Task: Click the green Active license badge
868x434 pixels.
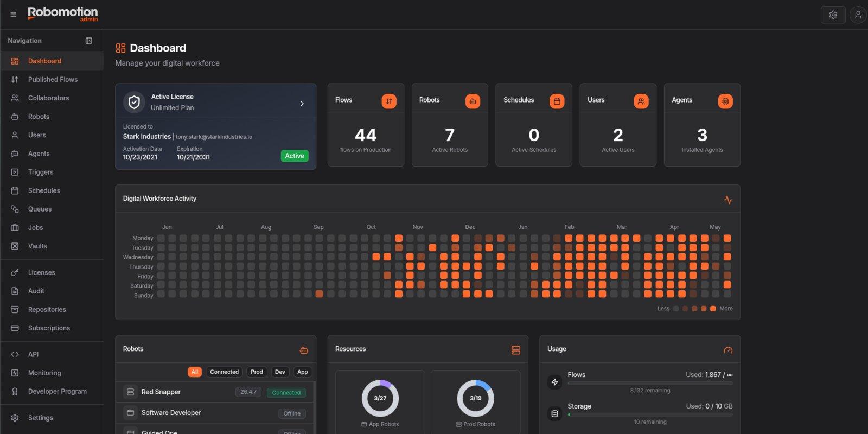Action: pos(295,156)
